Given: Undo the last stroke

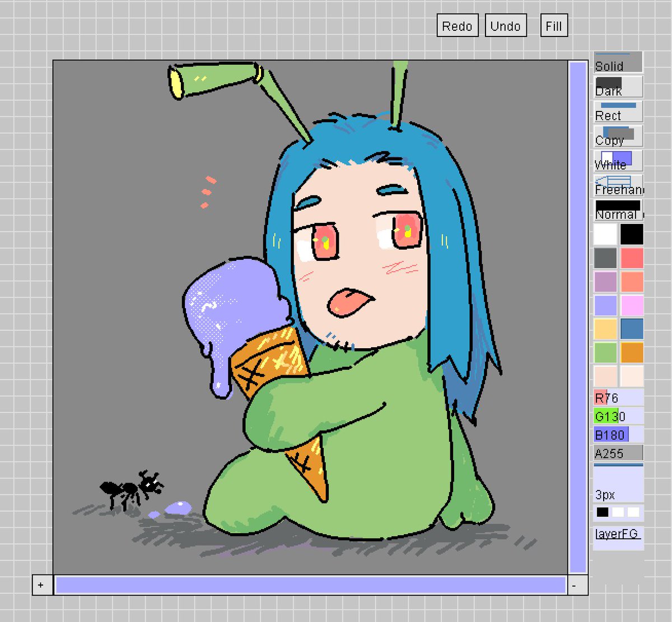Looking at the screenshot, I should [505, 25].
